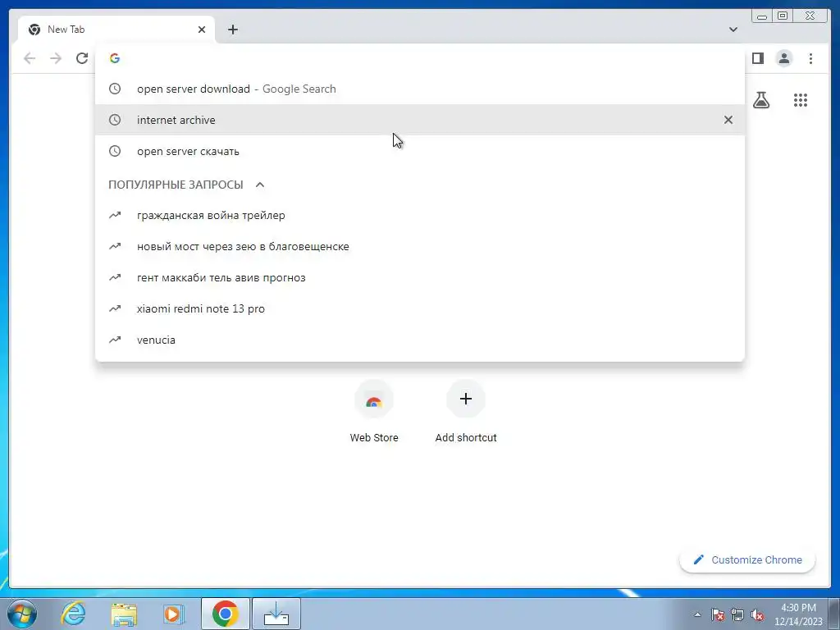Open the network tray icon

pyautogui.click(x=737, y=614)
